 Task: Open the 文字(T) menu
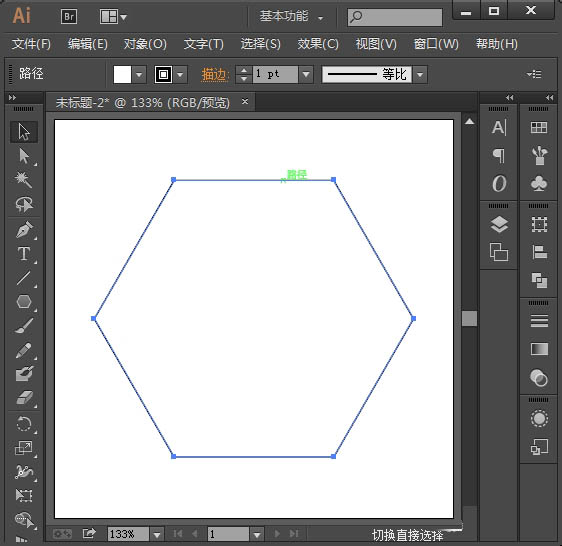pyautogui.click(x=204, y=44)
